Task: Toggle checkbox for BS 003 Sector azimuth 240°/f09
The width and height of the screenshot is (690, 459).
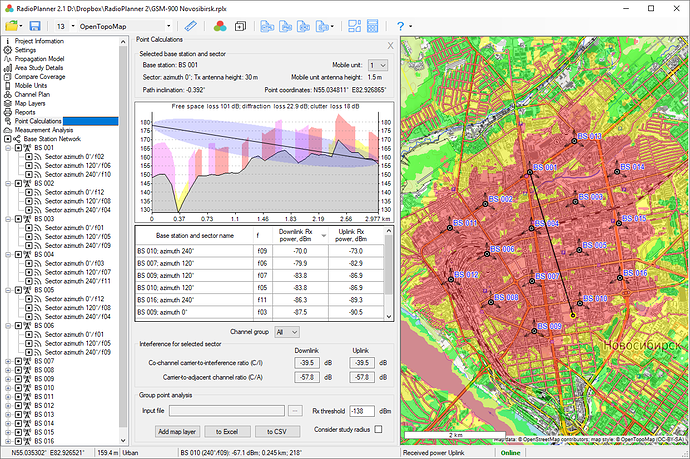Action: coord(29,246)
